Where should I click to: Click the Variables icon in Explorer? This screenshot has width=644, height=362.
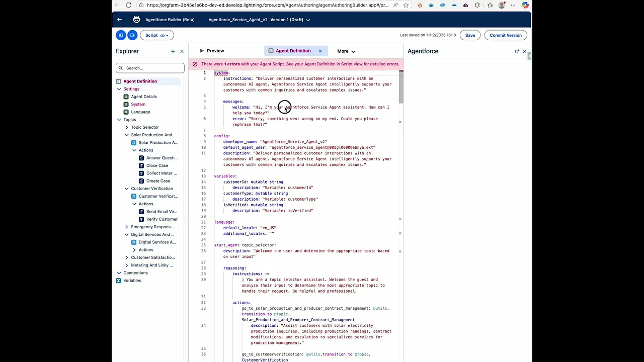[119, 281]
